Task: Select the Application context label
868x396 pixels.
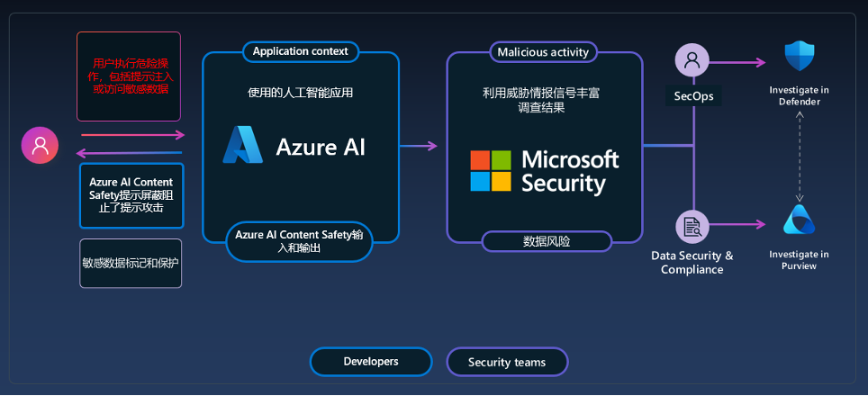Action: (x=301, y=51)
